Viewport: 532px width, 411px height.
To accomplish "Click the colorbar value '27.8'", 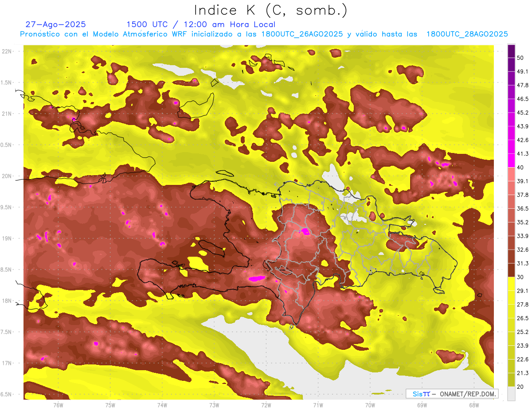I will click(522, 305).
